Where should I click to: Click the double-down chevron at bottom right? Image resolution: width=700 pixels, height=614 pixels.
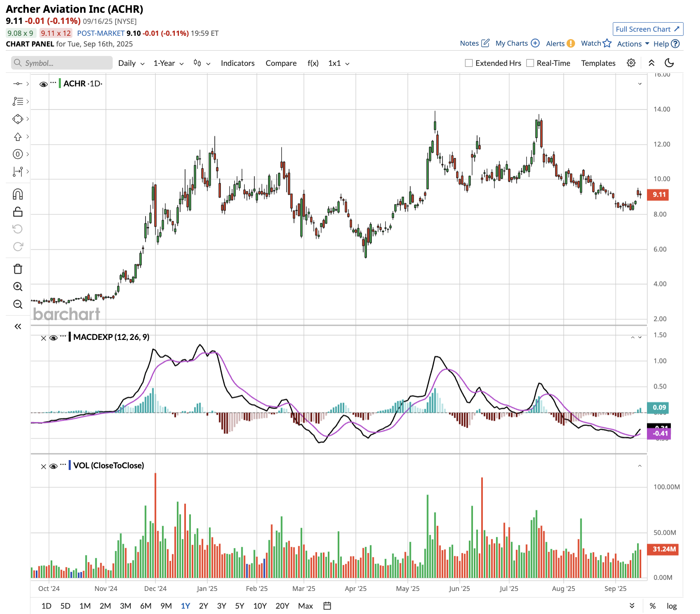click(x=632, y=606)
